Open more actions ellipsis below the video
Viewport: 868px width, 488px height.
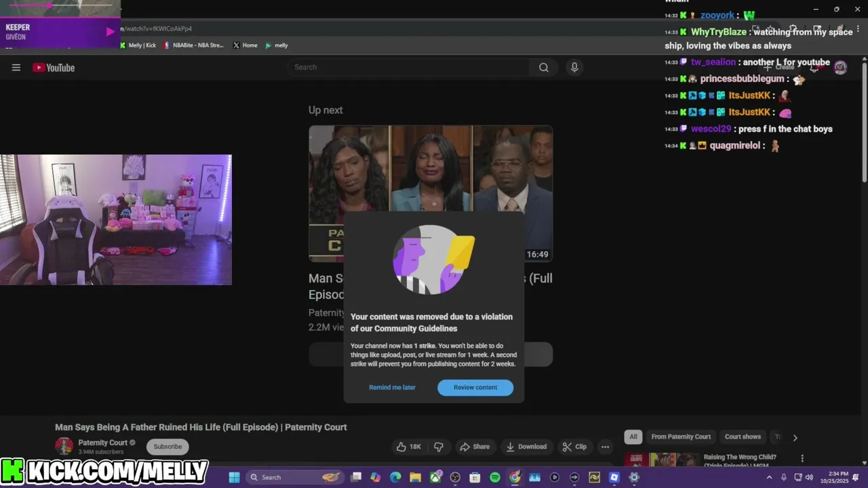click(605, 447)
